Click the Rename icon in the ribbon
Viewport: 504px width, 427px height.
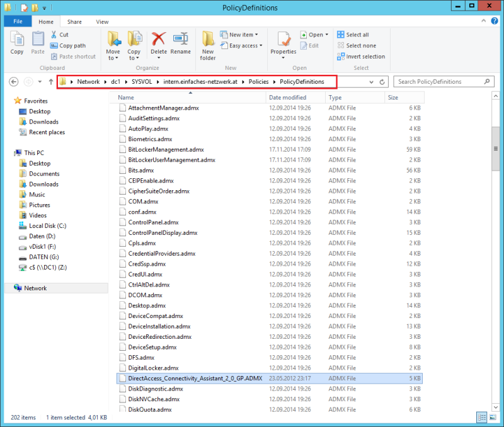point(180,39)
